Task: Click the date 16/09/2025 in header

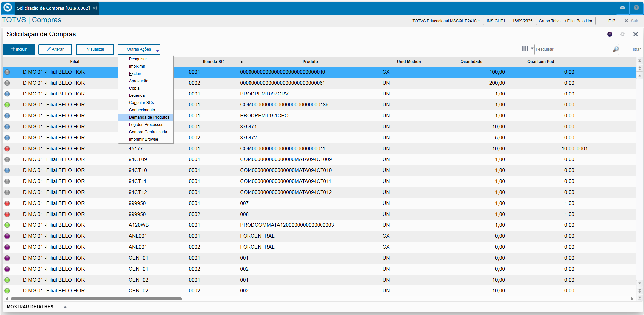Action: click(522, 21)
